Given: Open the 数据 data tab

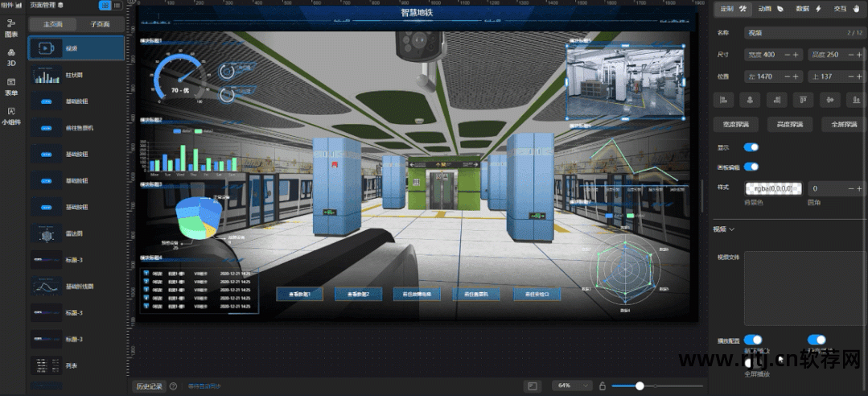Looking at the screenshot, I should (x=808, y=9).
